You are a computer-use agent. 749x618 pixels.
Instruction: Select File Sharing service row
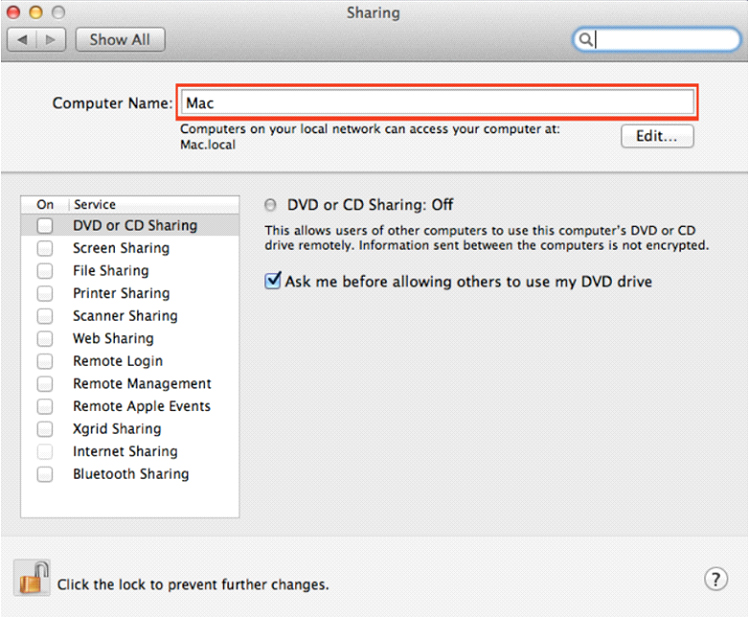click(x=130, y=271)
